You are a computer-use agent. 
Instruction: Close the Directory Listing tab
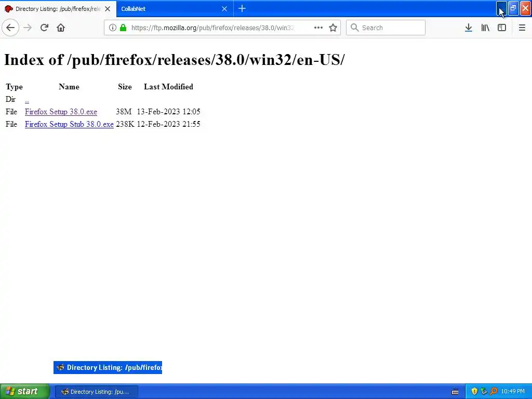pos(108,9)
